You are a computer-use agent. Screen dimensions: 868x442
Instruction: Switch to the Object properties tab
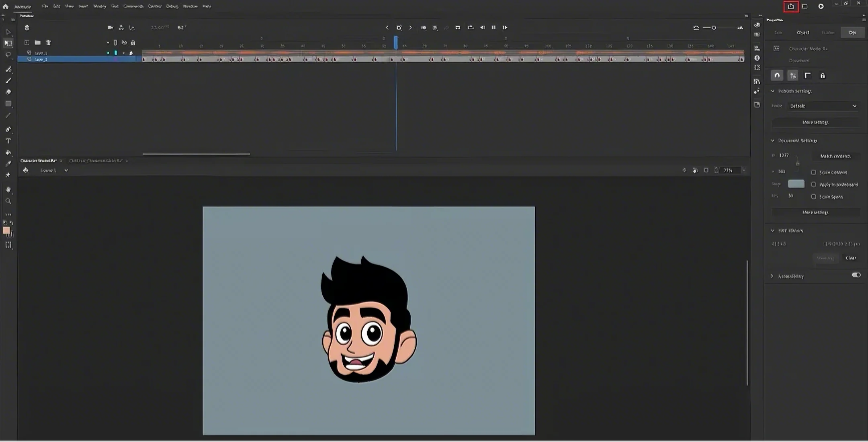802,33
